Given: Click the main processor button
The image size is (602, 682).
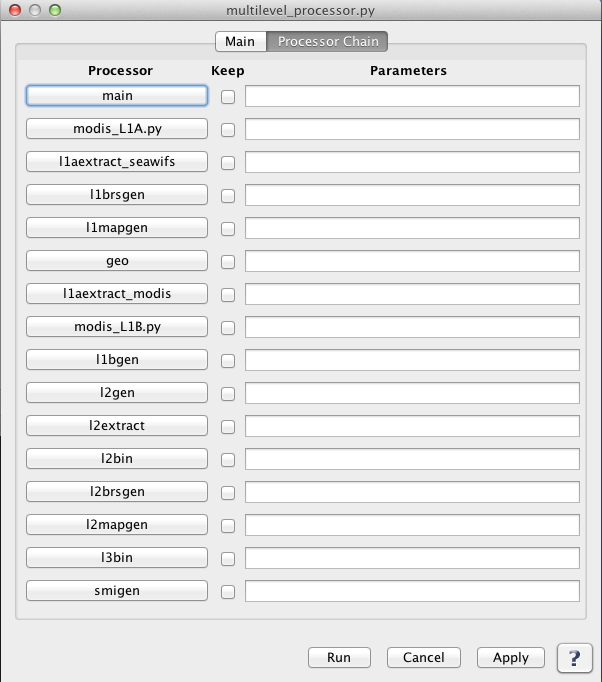Looking at the screenshot, I should click(x=117, y=96).
